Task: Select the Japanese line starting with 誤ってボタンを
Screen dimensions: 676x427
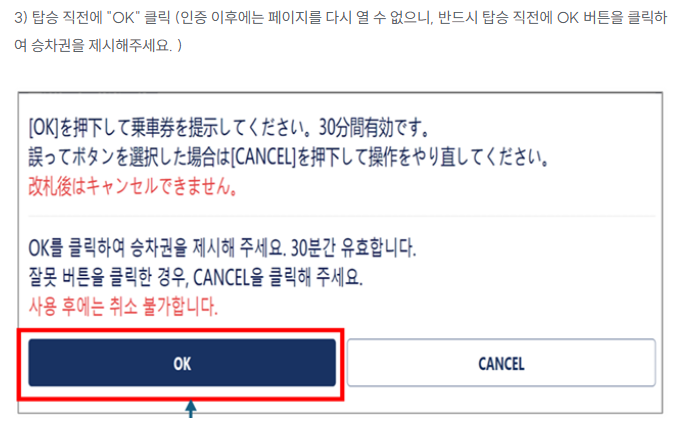Action: click(289, 157)
